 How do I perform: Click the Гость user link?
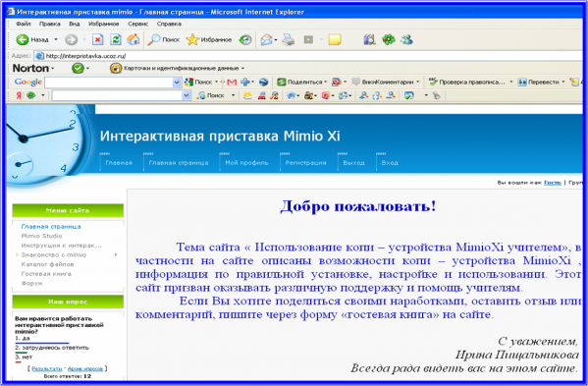(553, 183)
